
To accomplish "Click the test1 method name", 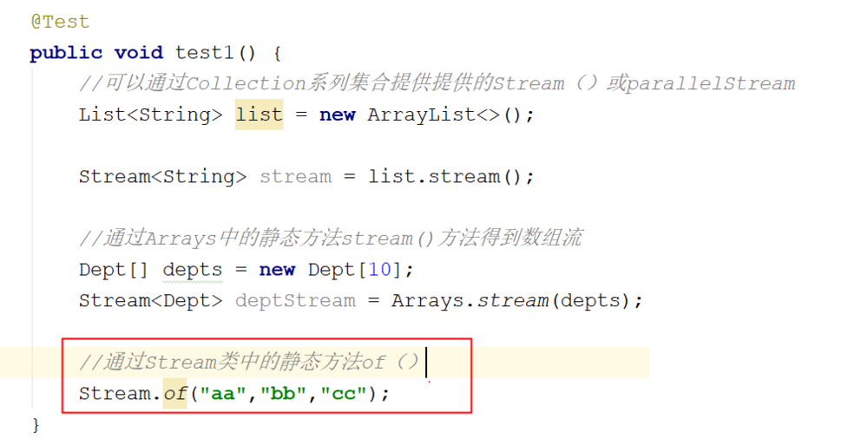I will coord(204,53).
